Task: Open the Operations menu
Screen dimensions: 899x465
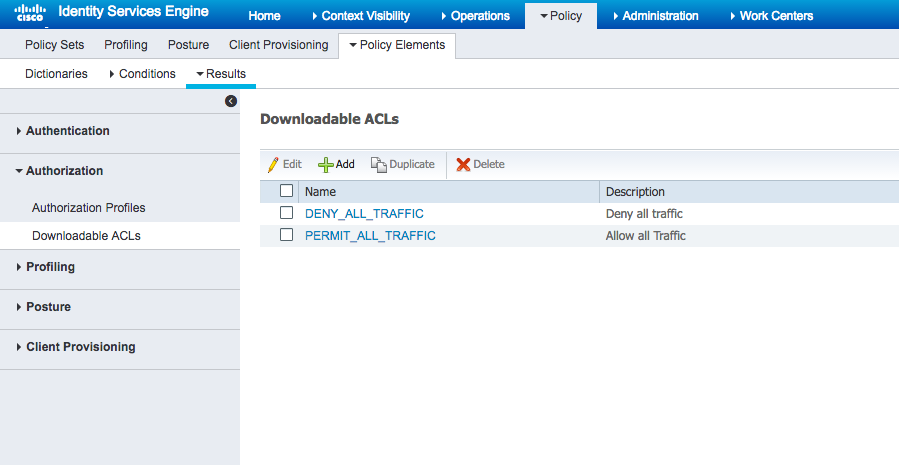Action: pyautogui.click(x=476, y=16)
